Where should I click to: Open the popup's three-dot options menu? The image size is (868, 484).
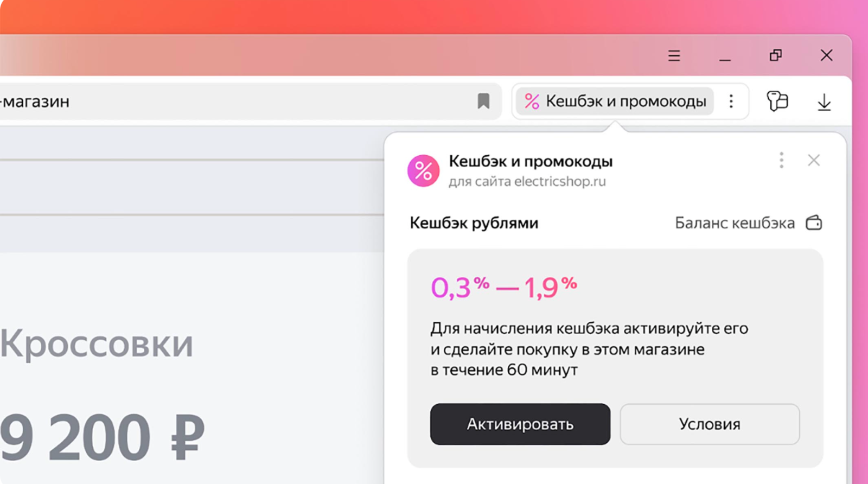pos(781,160)
